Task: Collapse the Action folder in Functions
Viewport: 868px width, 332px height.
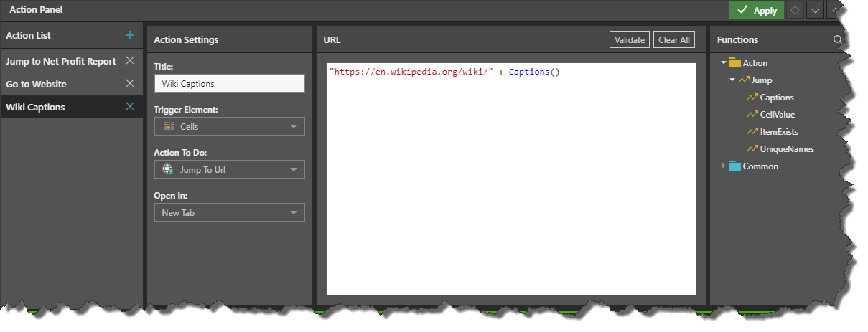Action: point(724,63)
